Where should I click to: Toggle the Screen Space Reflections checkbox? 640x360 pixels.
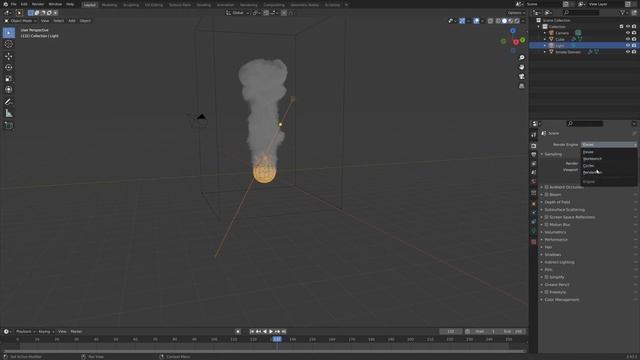click(x=547, y=217)
